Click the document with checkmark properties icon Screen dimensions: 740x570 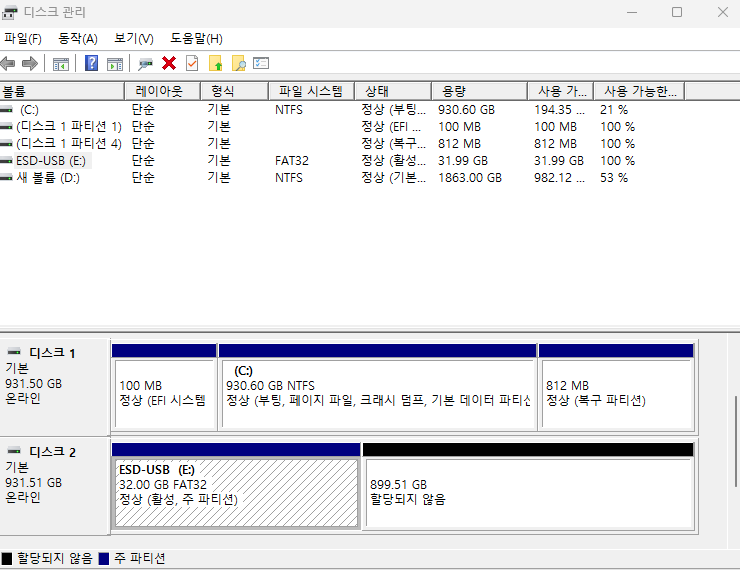[192, 63]
